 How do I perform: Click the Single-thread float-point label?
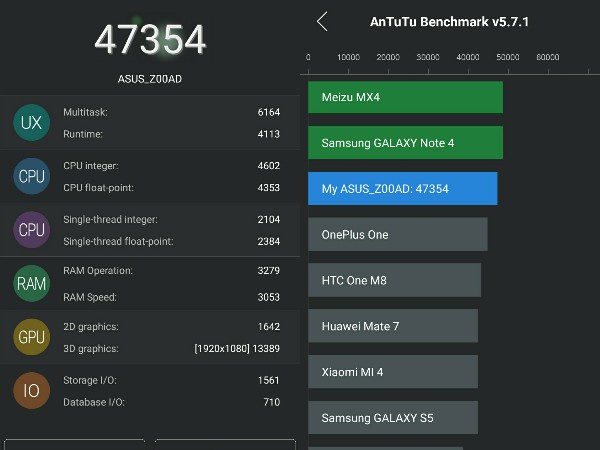pos(118,241)
